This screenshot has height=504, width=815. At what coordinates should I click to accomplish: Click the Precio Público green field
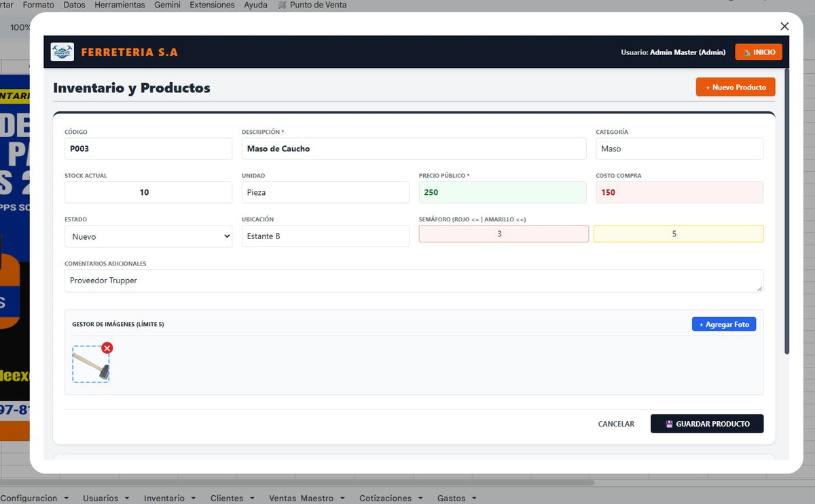(503, 192)
